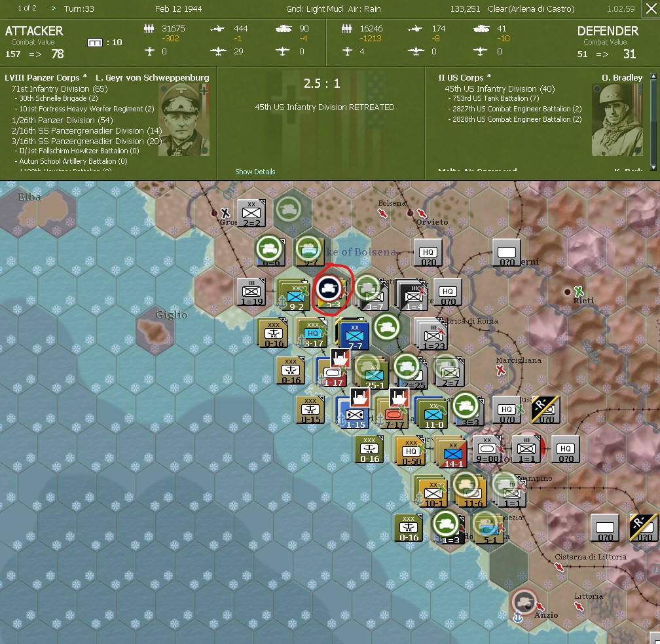Click the Orvieto town marker

pyautogui.click(x=410, y=213)
